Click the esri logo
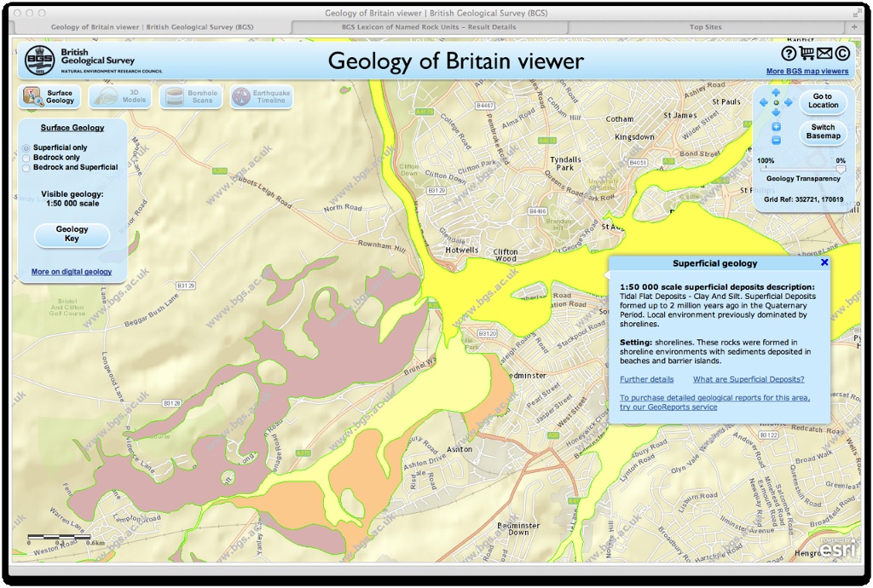The width and height of the screenshot is (873, 588). pos(837,549)
